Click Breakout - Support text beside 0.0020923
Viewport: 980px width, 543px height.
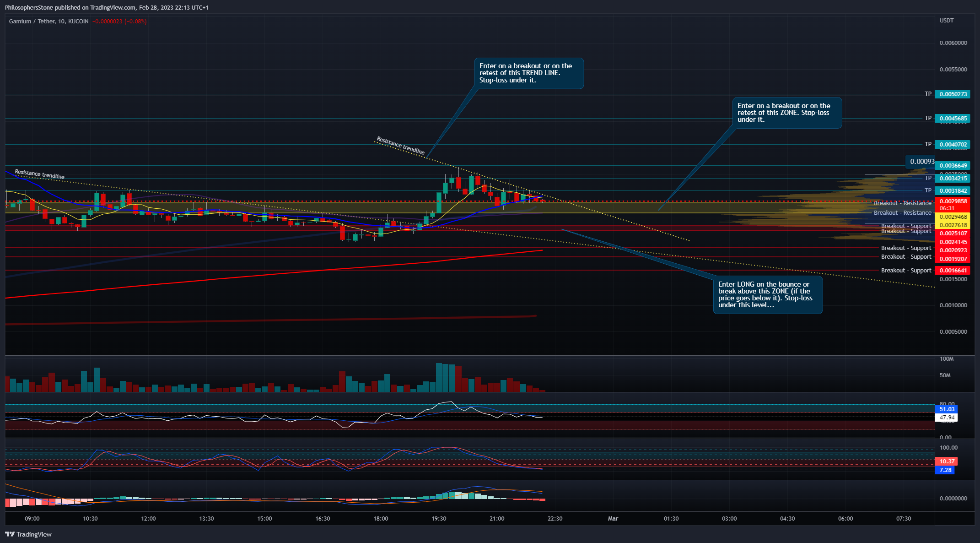click(x=906, y=248)
